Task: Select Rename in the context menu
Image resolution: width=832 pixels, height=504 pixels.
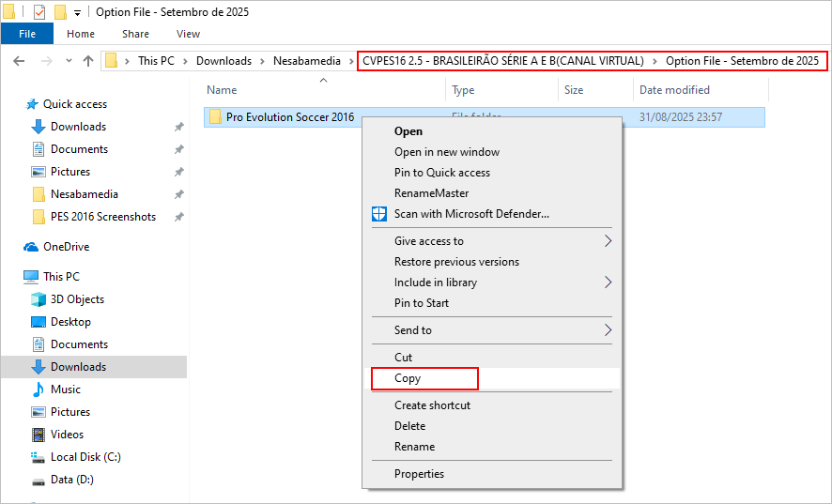Action: coord(414,447)
